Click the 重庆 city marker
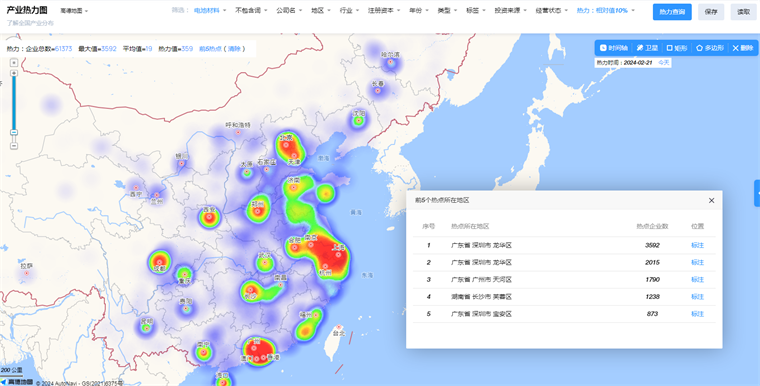 [x=184, y=274]
